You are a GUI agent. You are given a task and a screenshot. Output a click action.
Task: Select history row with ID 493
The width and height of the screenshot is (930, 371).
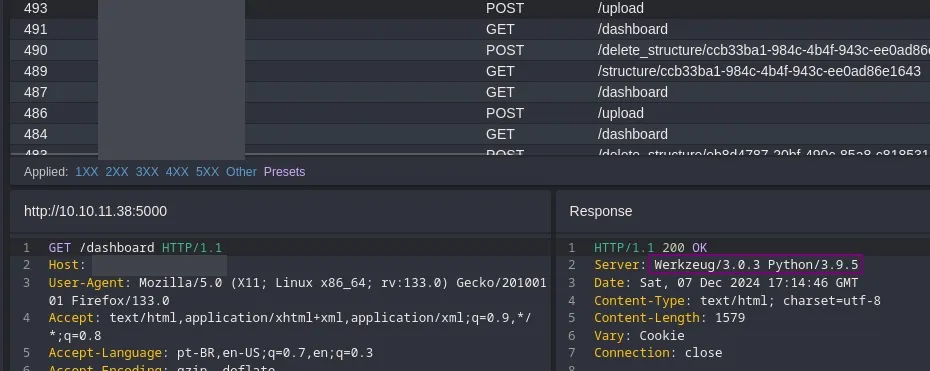pos(470,8)
